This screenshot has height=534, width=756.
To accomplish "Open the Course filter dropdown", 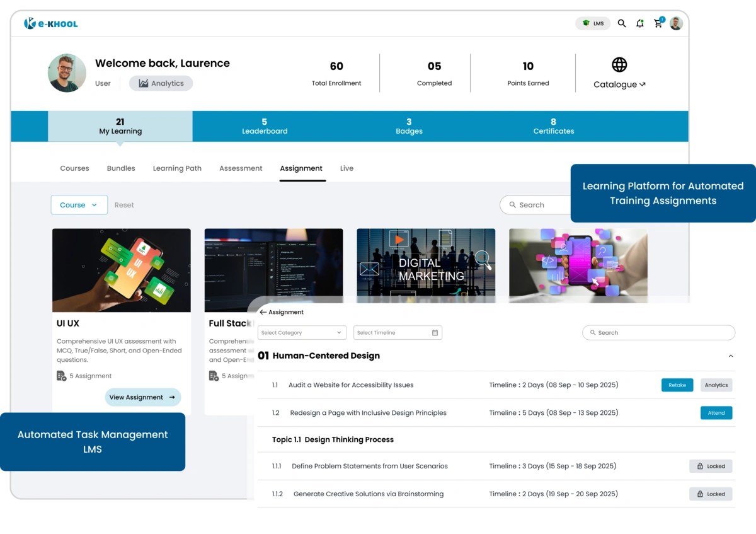I will click(79, 204).
